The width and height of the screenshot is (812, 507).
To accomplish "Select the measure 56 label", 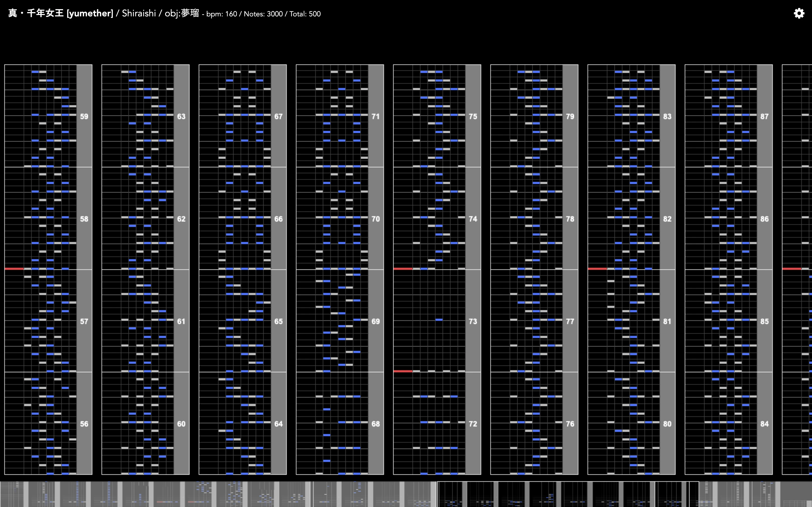I will coord(84,424).
